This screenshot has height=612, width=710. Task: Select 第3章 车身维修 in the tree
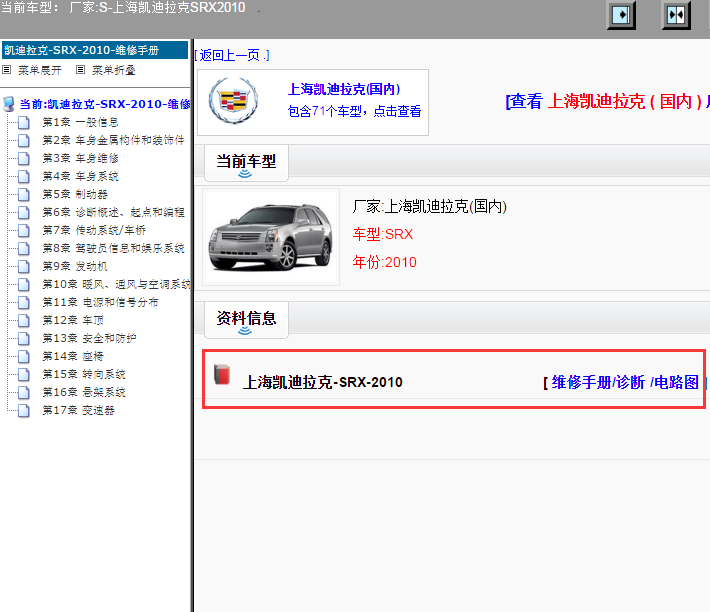click(x=81, y=158)
